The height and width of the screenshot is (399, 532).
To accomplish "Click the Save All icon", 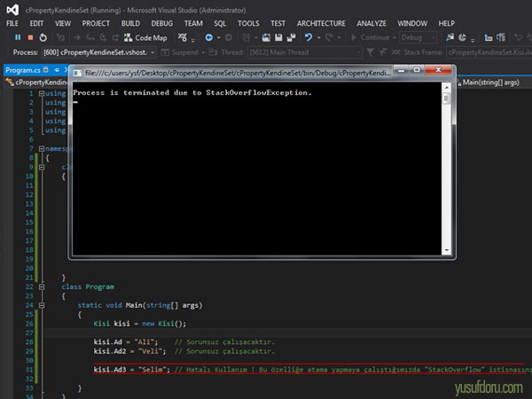I will tap(291, 37).
